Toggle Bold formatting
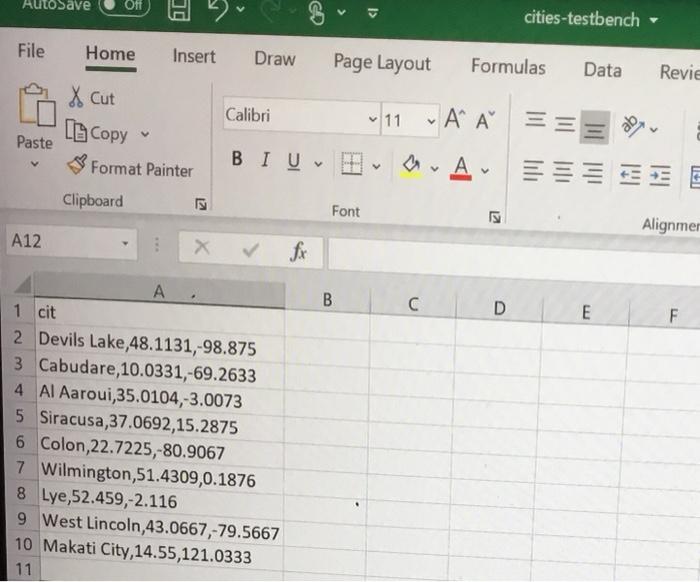Viewport: 700px width, 582px height. click(237, 158)
